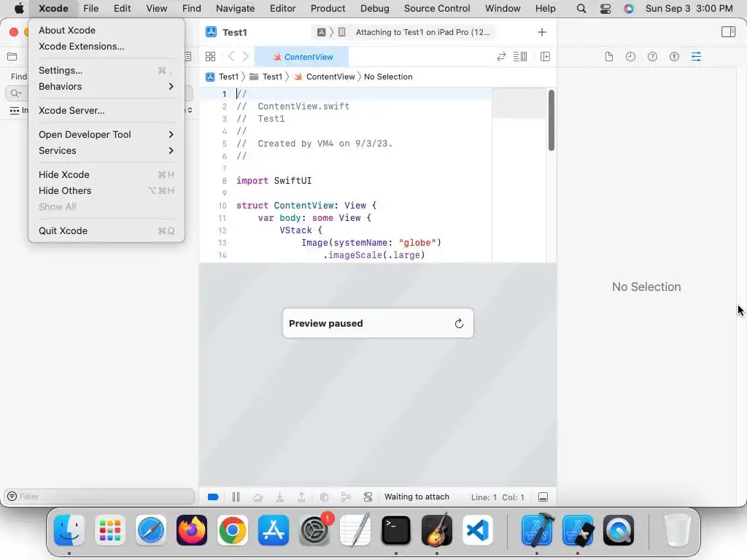The image size is (747, 560).
Task: Toggle code review swap arrows icon
Action: pyautogui.click(x=501, y=57)
